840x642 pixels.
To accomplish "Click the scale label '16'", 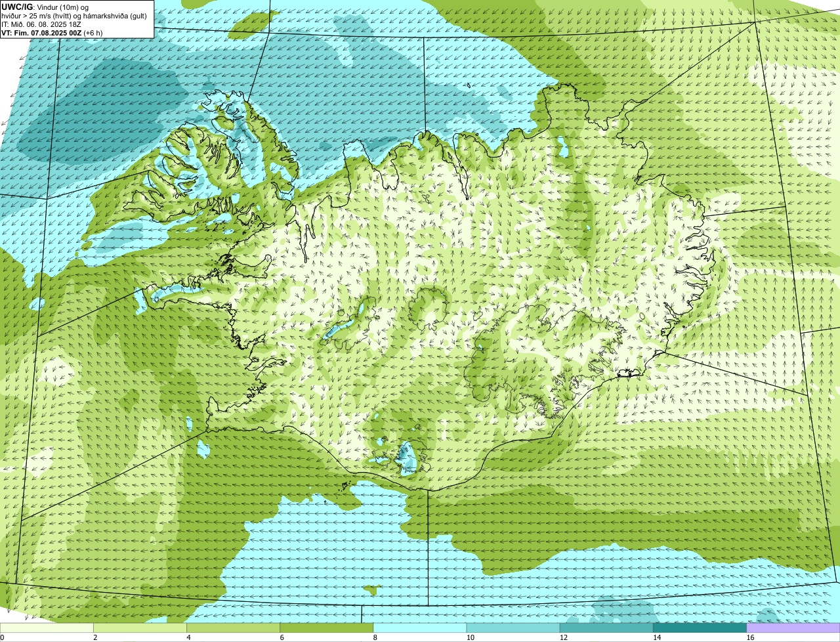I will (749, 637).
